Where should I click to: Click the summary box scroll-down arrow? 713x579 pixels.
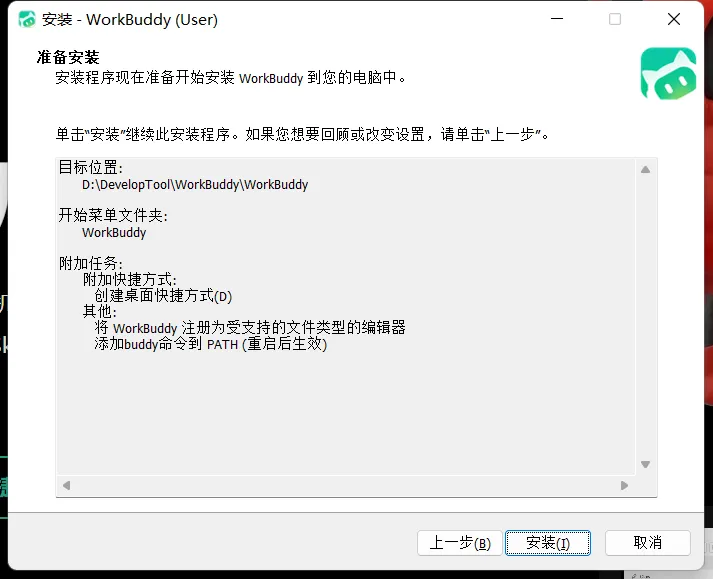pos(645,464)
